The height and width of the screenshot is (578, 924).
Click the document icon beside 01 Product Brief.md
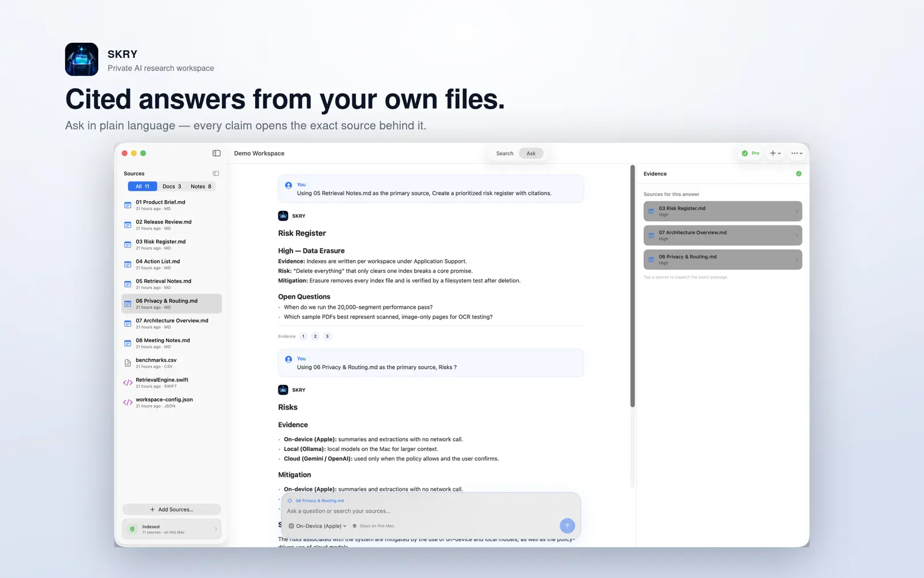pos(128,205)
